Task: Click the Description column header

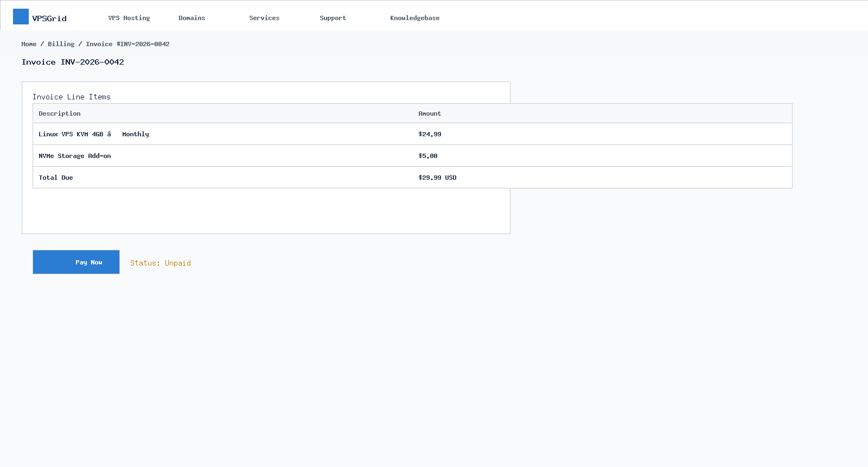Action: [60, 113]
